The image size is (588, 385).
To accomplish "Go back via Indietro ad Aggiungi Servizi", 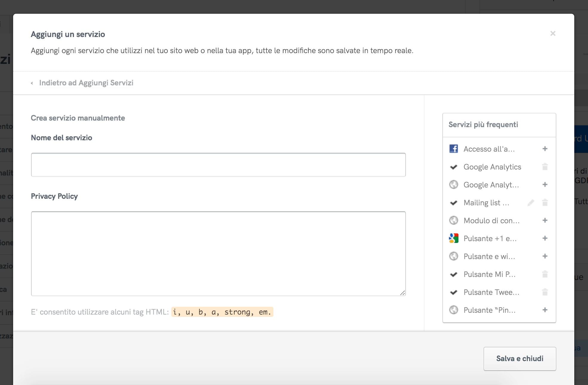I will pyautogui.click(x=86, y=83).
